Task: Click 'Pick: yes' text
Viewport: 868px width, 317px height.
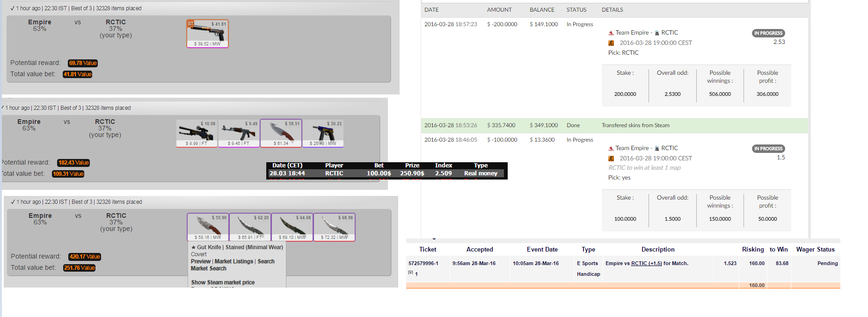Action: [x=620, y=178]
